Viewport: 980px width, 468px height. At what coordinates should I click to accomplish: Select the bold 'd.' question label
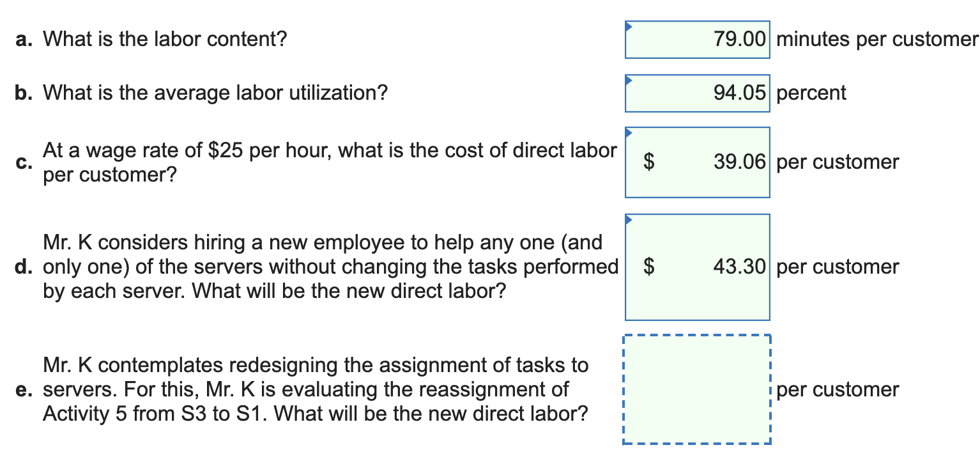(23, 267)
